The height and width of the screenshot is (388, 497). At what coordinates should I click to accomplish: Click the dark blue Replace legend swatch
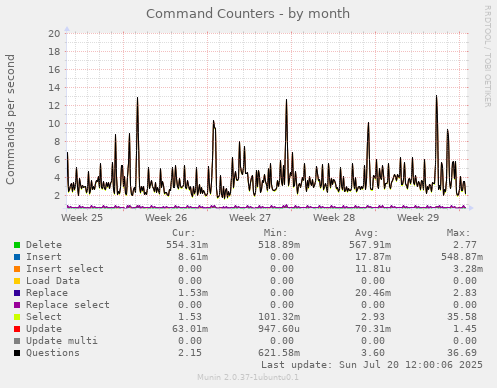pos(17,293)
